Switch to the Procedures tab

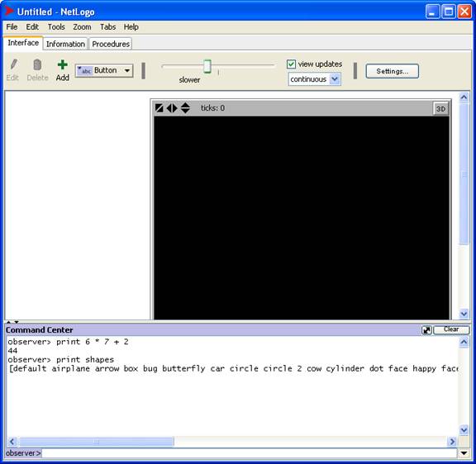[x=111, y=44]
